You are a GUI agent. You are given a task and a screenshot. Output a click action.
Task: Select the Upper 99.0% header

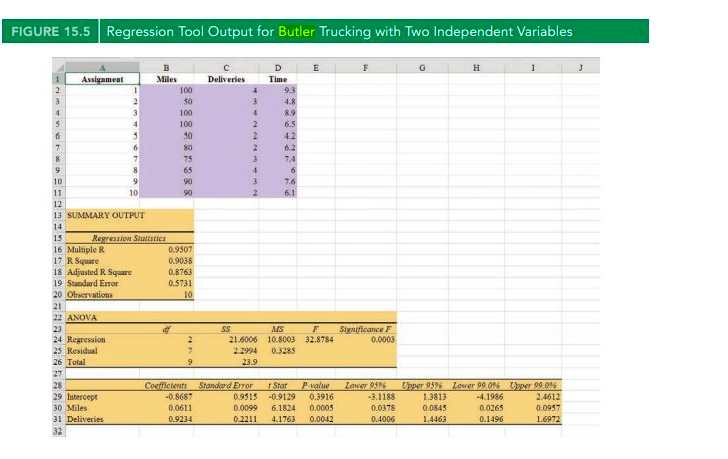[533, 385]
